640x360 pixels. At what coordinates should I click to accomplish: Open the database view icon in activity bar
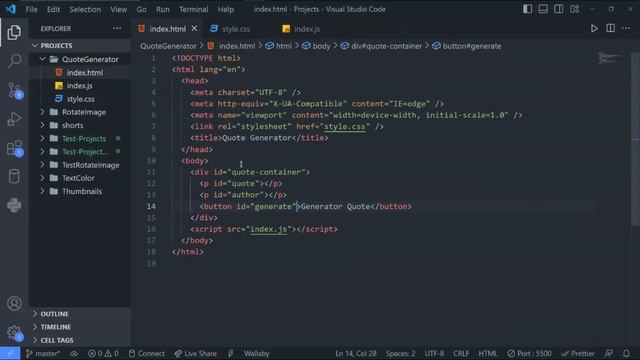(x=14, y=176)
